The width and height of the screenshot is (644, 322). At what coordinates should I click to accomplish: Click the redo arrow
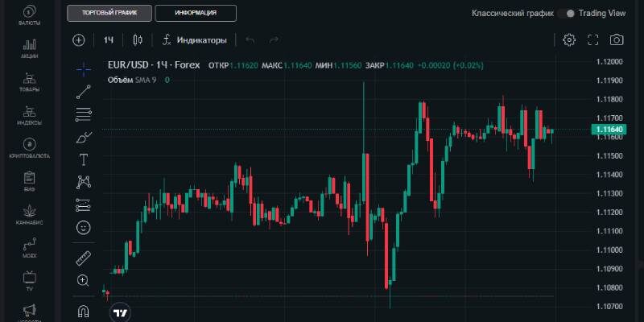pos(274,40)
